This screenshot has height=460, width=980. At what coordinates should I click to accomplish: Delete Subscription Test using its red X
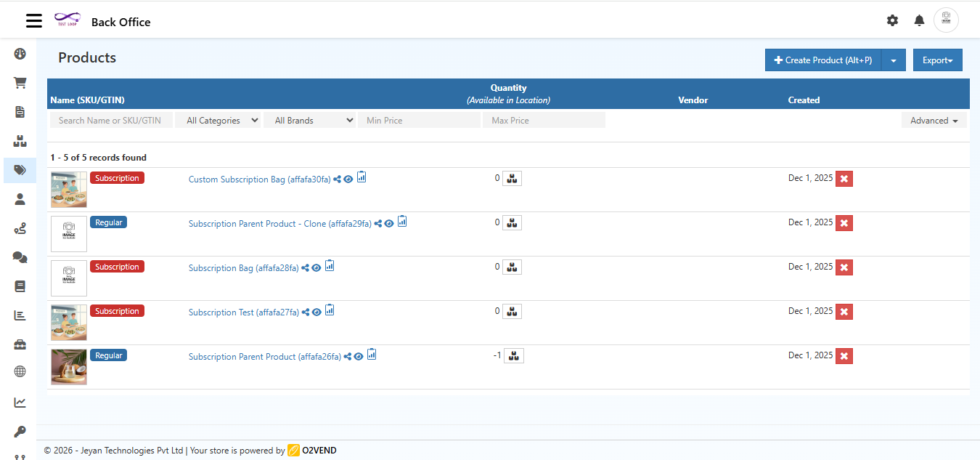coord(844,311)
